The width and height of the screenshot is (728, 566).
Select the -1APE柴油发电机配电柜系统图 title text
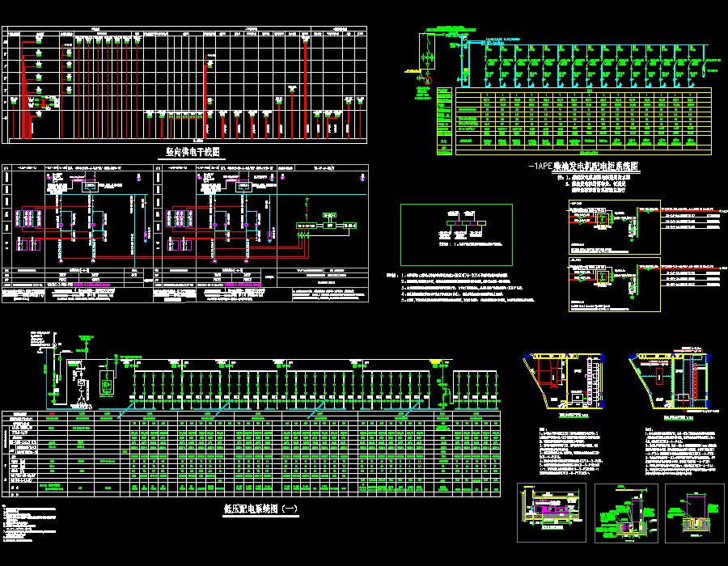click(x=583, y=166)
